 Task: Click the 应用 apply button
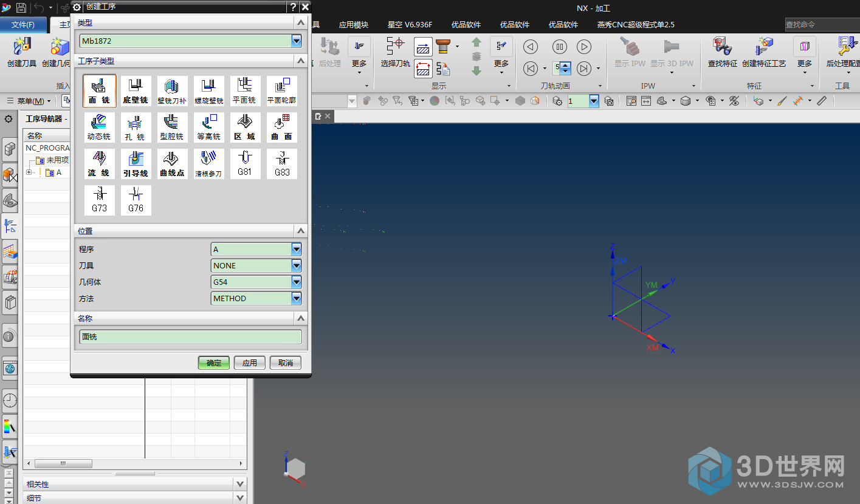coord(250,363)
